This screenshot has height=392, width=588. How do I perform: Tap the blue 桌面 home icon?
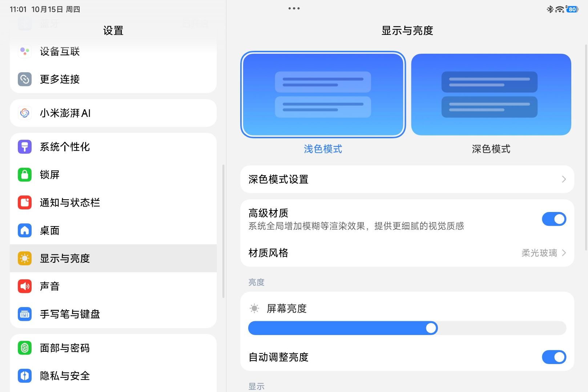pos(25,230)
